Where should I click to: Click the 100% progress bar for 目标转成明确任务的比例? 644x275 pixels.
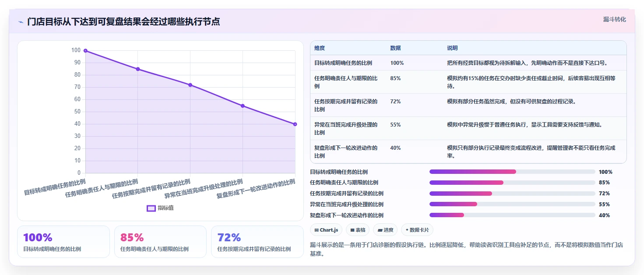tap(512, 172)
